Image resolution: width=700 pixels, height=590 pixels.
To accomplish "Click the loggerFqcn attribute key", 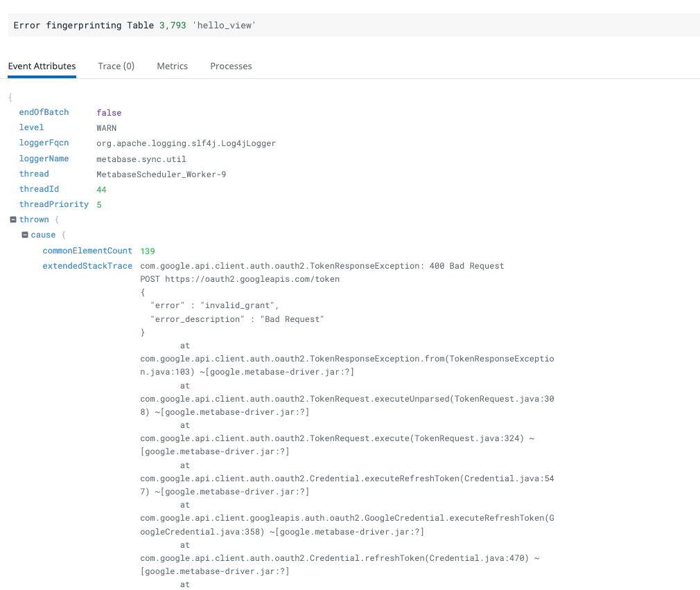I will [x=44, y=143].
